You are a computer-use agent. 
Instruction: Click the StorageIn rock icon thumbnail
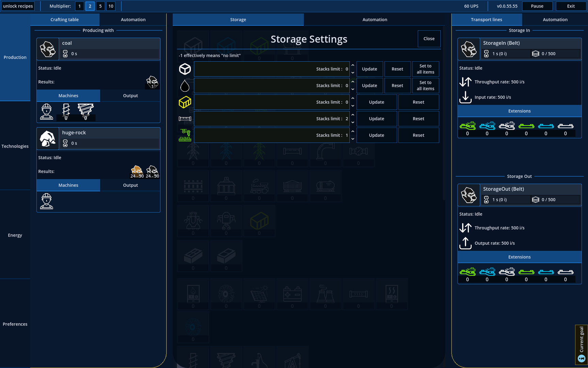coord(469,49)
